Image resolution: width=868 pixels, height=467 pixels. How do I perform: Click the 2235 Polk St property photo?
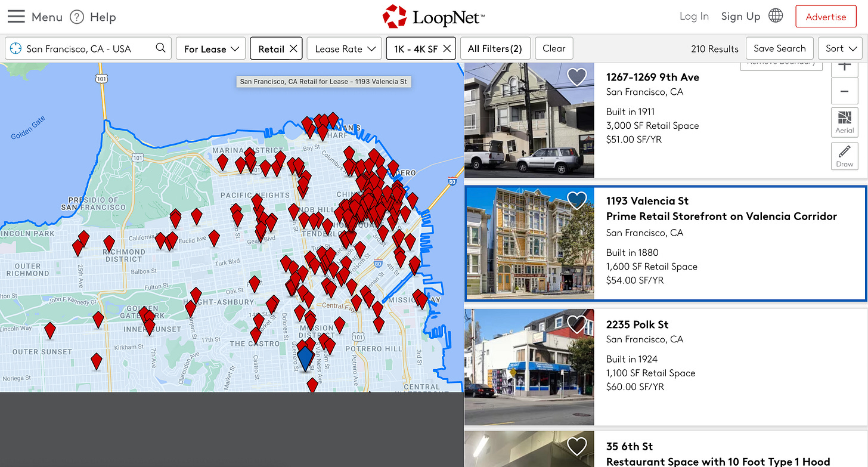(529, 367)
